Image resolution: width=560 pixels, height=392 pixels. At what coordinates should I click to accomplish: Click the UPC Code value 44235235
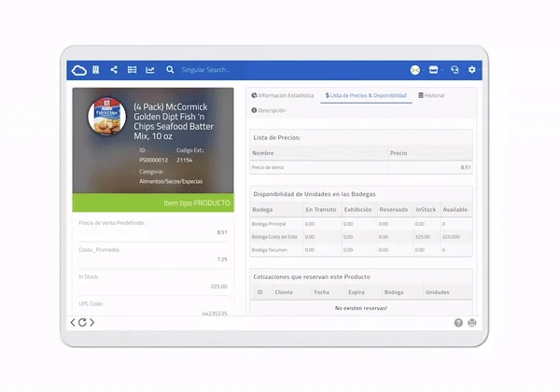pyautogui.click(x=215, y=313)
